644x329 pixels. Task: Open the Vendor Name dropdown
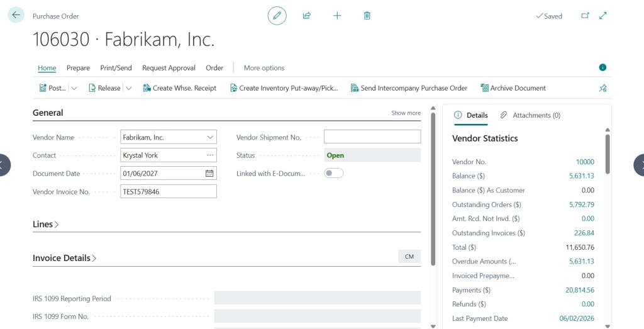pyautogui.click(x=210, y=137)
